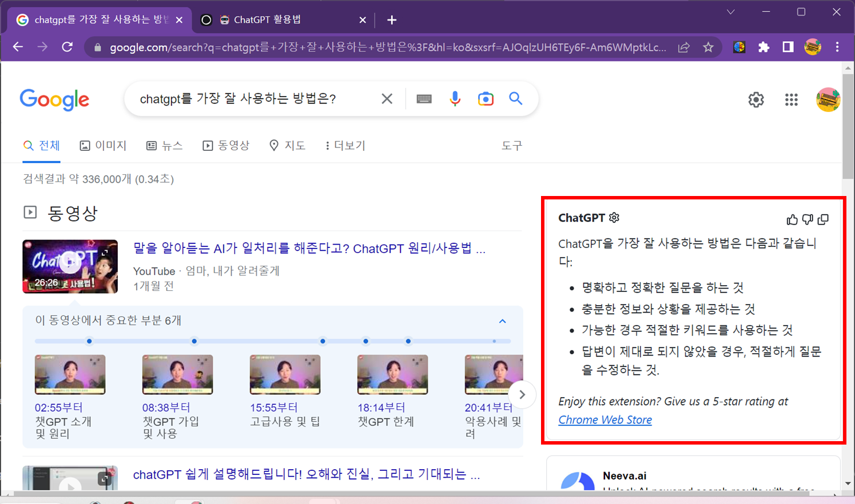Open the 더보기 menu

(345, 146)
